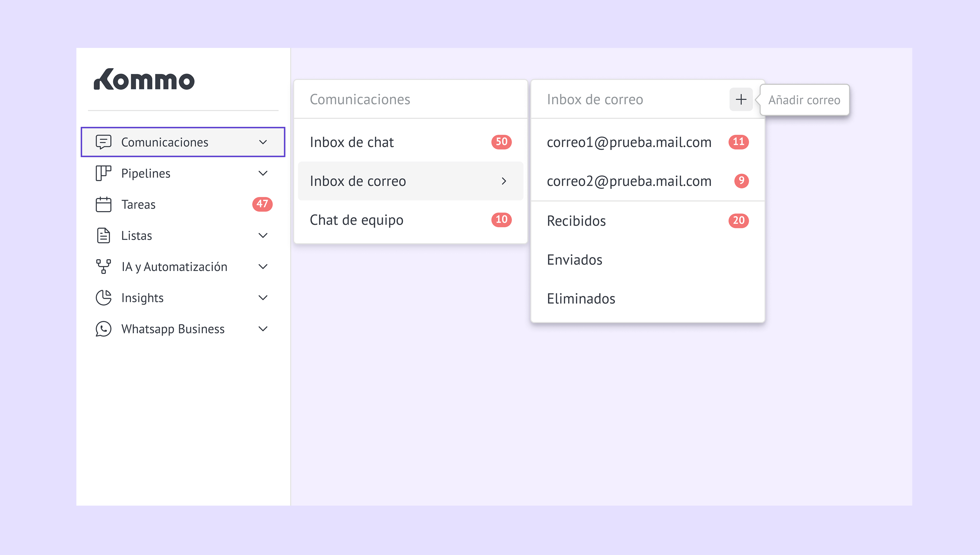Click the Kommo logo

[x=144, y=80]
